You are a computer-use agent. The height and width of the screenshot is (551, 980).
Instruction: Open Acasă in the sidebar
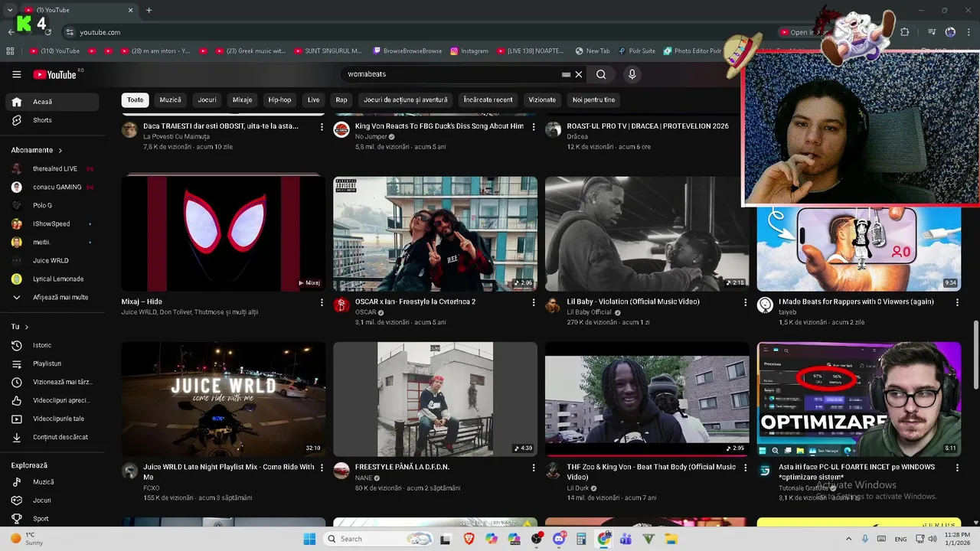tap(52, 102)
